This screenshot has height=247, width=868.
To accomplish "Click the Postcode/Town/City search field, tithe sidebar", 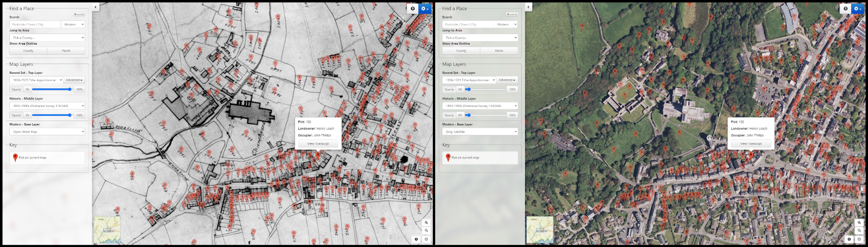I will pyautogui.click(x=35, y=24).
